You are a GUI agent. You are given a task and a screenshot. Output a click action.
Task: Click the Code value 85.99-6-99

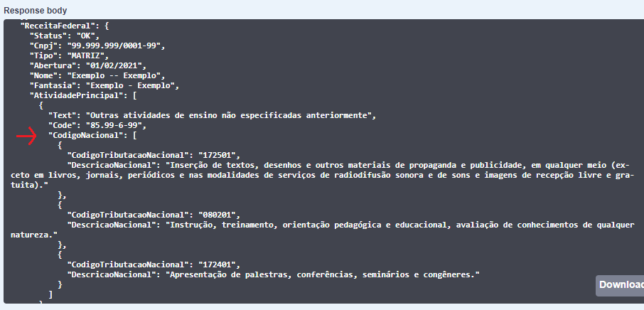click(x=115, y=125)
